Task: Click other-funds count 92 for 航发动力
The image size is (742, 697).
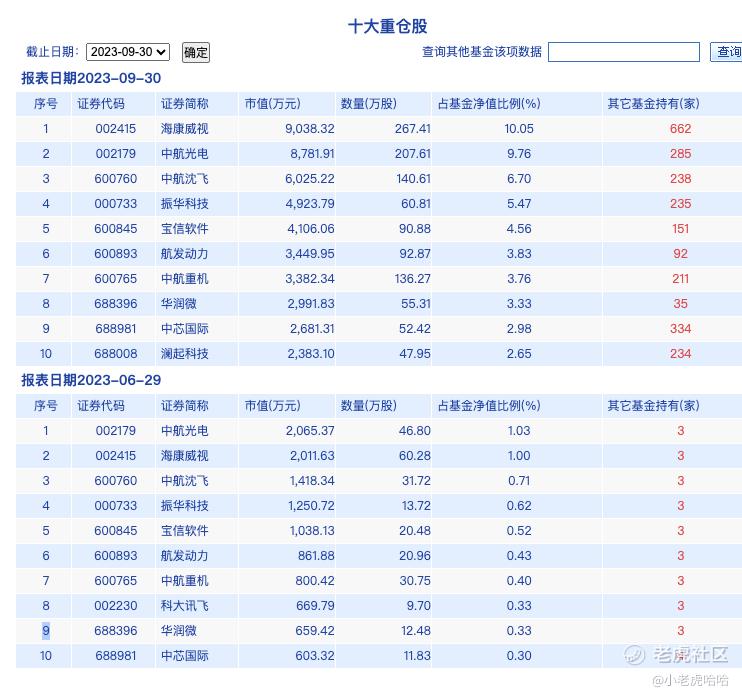Action: pyautogui.click(x=680, y=254)
